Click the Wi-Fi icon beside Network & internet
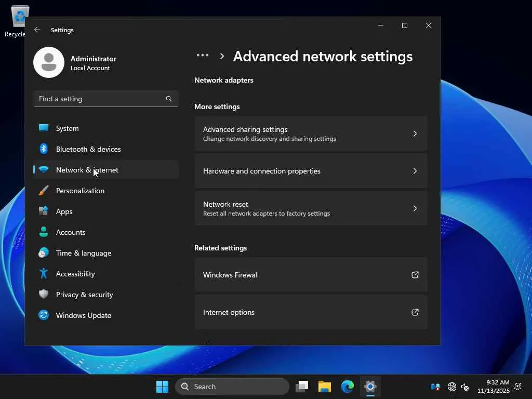532x399 pixels. (x=44, y=169)
